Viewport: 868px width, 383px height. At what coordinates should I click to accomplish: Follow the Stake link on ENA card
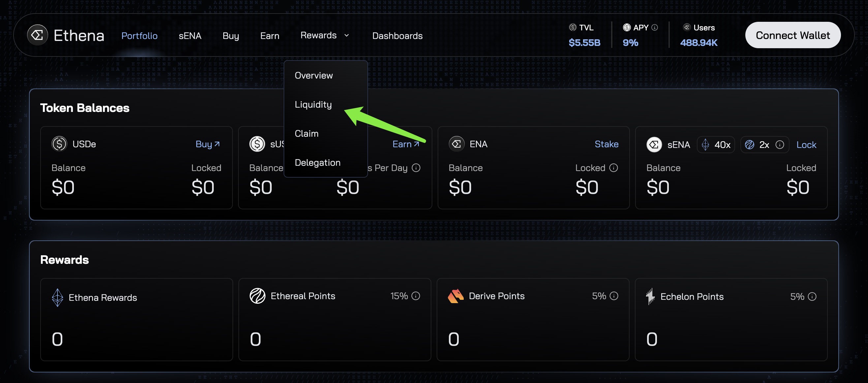coord(606,144)
